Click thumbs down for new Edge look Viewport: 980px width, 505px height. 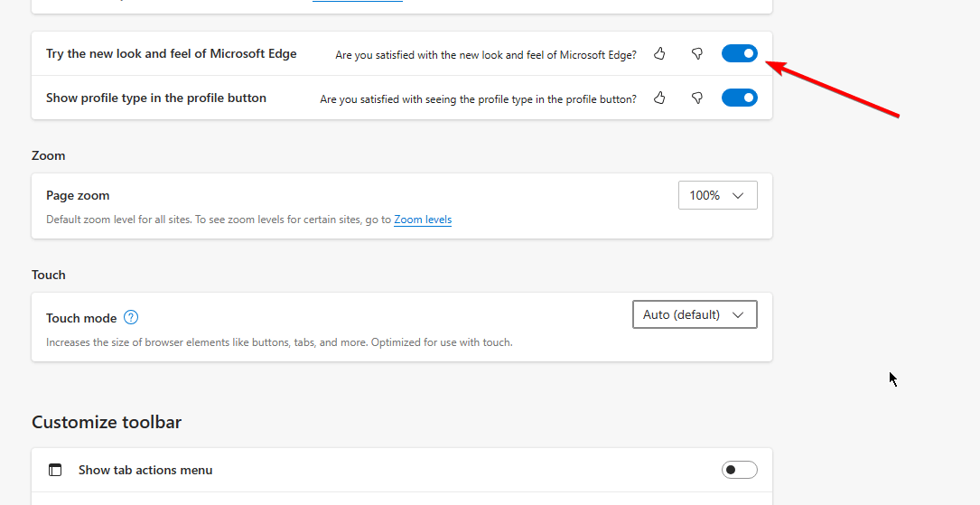pos(697,54)
